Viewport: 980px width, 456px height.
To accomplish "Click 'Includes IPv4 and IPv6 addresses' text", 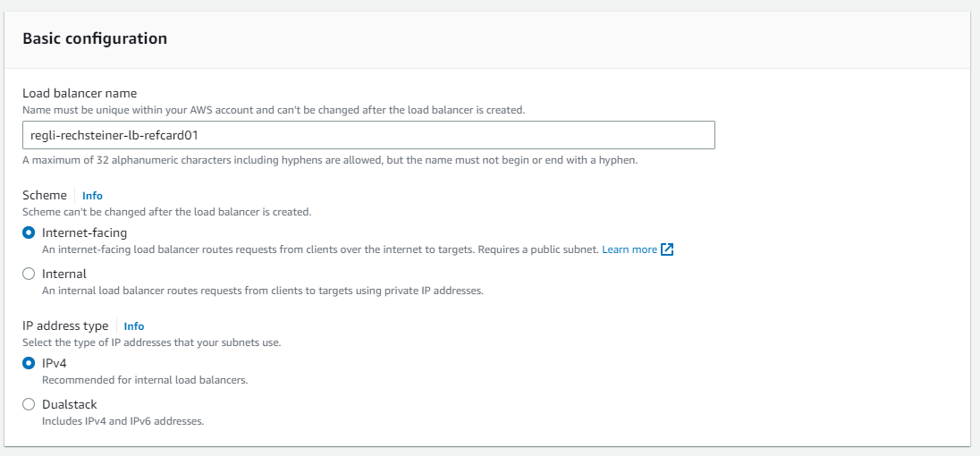I will [123, 421].
